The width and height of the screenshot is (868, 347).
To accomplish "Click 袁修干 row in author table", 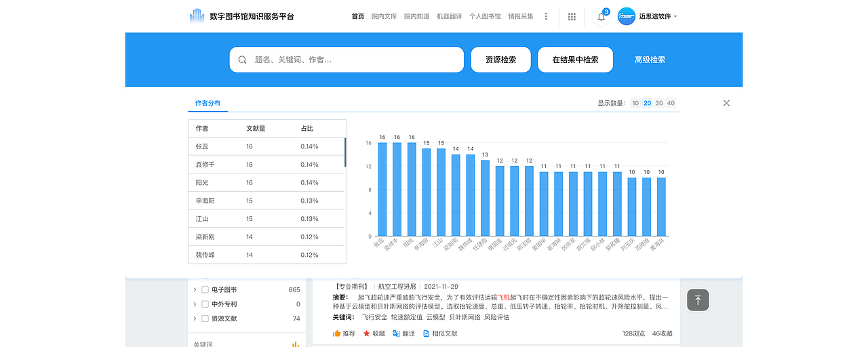I will [267, 165].
